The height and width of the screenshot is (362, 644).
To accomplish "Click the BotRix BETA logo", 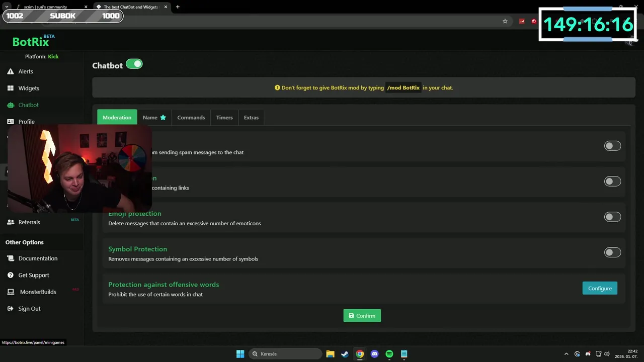I will click(x=33, y=41).
